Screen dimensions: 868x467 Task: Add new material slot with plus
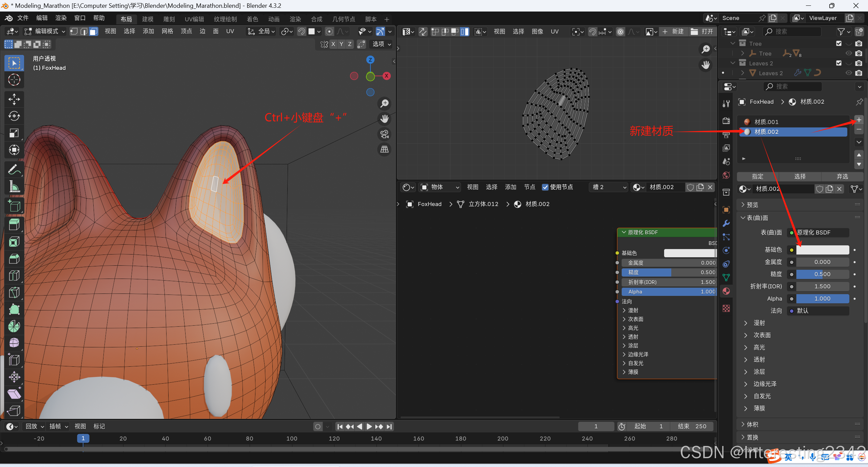click(859, 120)
